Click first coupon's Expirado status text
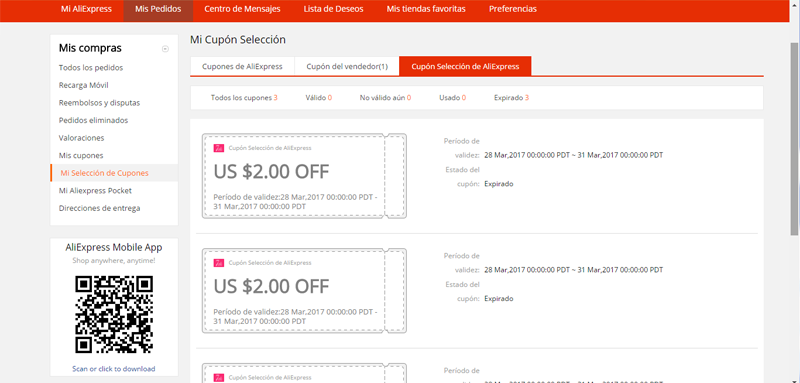 click(499, 184)
